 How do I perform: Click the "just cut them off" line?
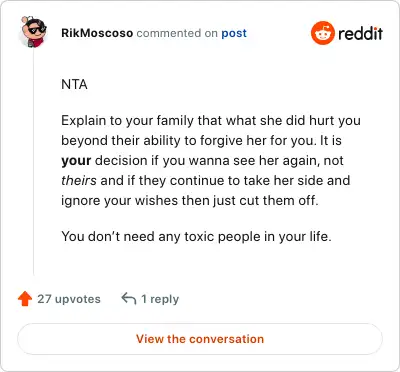tap(190, 201)
